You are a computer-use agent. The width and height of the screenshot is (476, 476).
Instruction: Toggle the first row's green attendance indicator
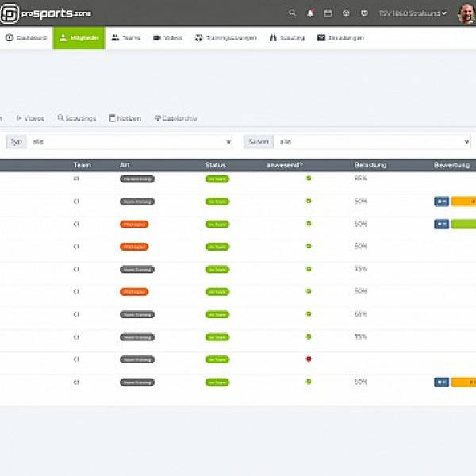point(309,178)
